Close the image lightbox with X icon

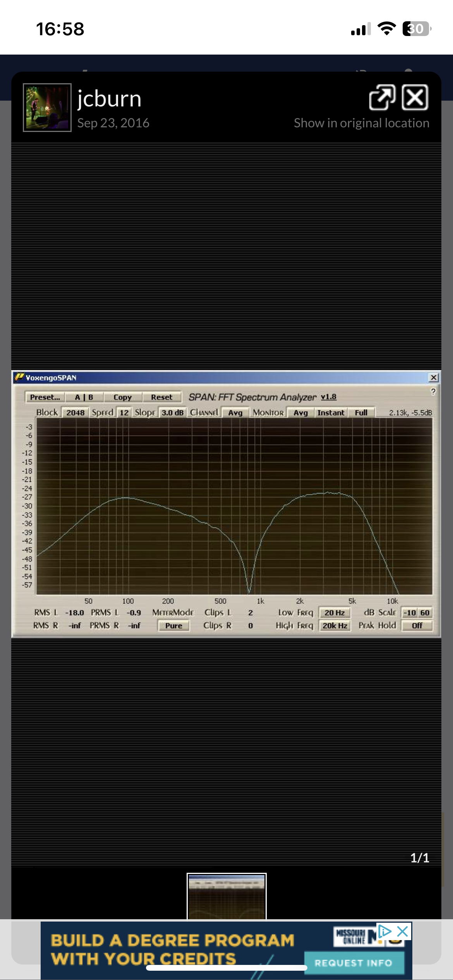(415, 98)
